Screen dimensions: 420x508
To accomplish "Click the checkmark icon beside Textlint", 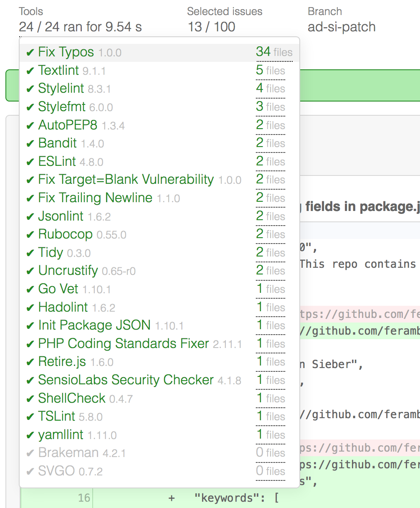I will [x=30, y=71].
